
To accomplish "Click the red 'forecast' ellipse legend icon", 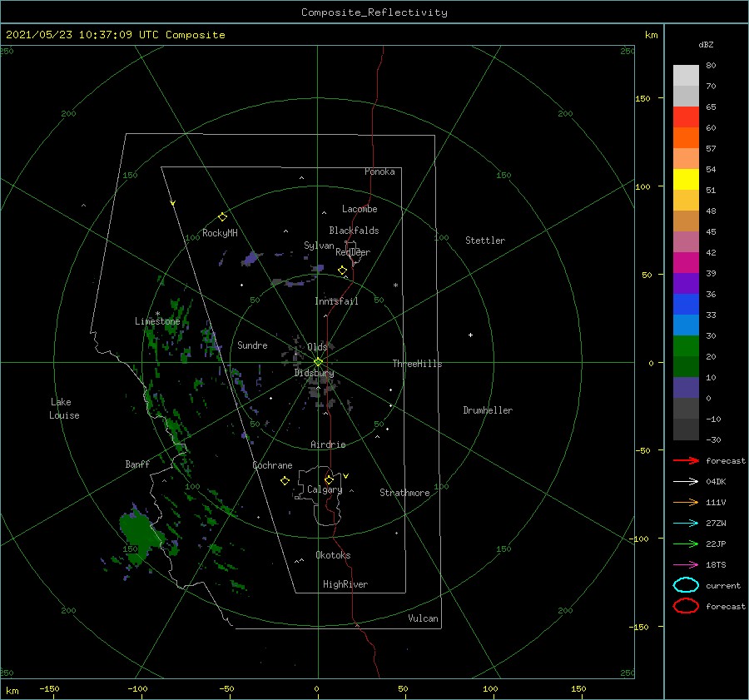I will (686, 606).
